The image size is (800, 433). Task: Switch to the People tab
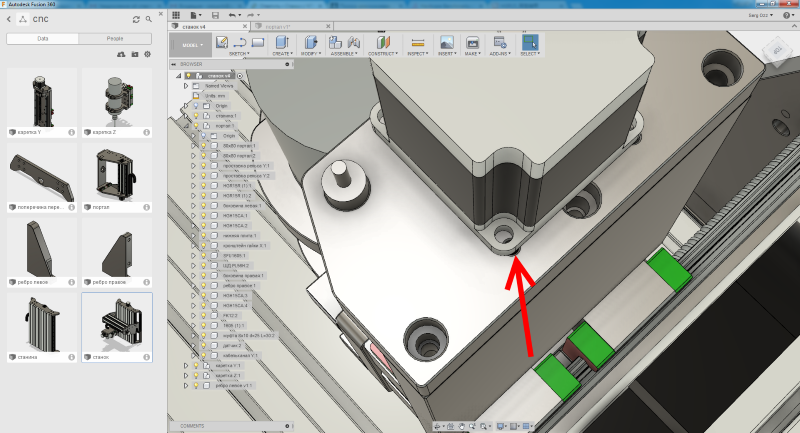tap(115, 39)
